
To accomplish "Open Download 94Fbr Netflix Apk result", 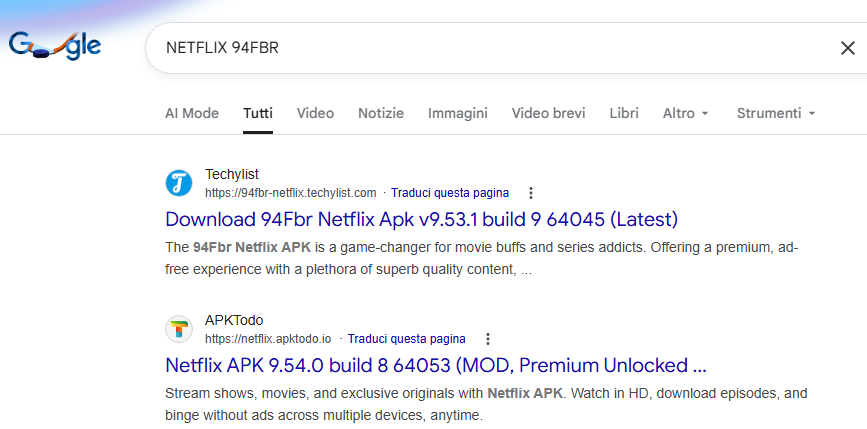I will pos(421,219).
